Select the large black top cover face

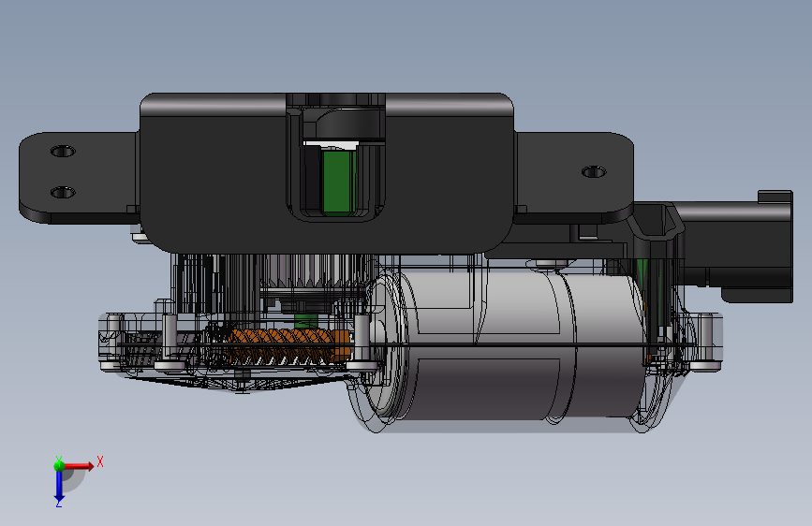(x=217, y=182)
